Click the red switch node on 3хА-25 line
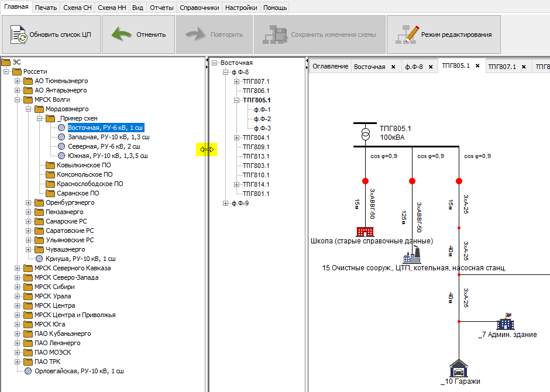The height and width of the screenshot is (392, 550). [459, 181]
